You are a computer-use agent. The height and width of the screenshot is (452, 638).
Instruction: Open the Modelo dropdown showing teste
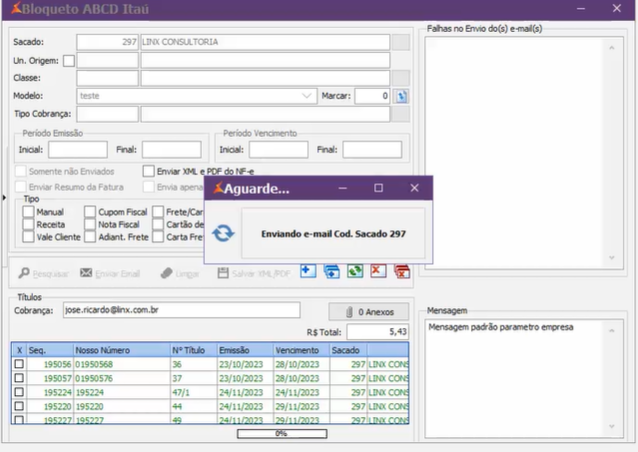(x=197, y=96)
